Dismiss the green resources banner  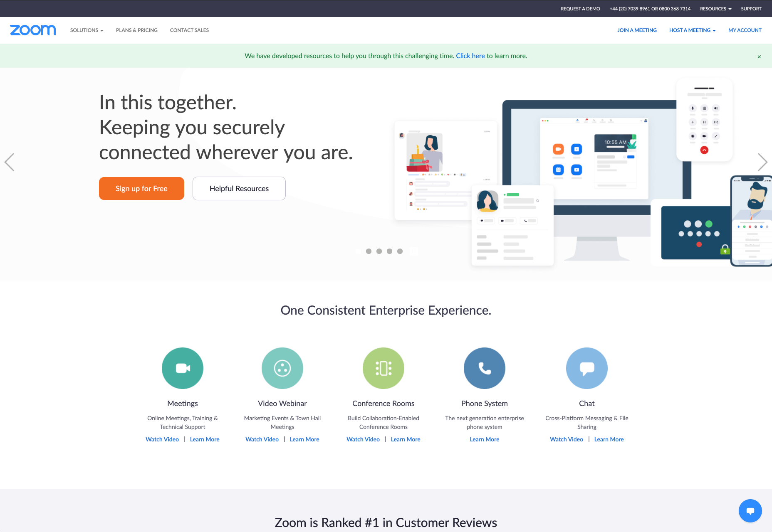[759, 57]
